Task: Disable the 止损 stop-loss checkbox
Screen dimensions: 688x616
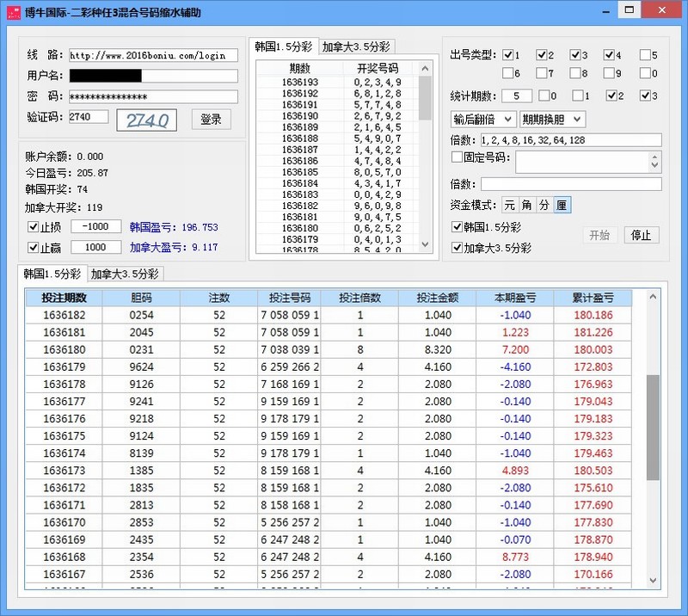Action: click(30, 226)
